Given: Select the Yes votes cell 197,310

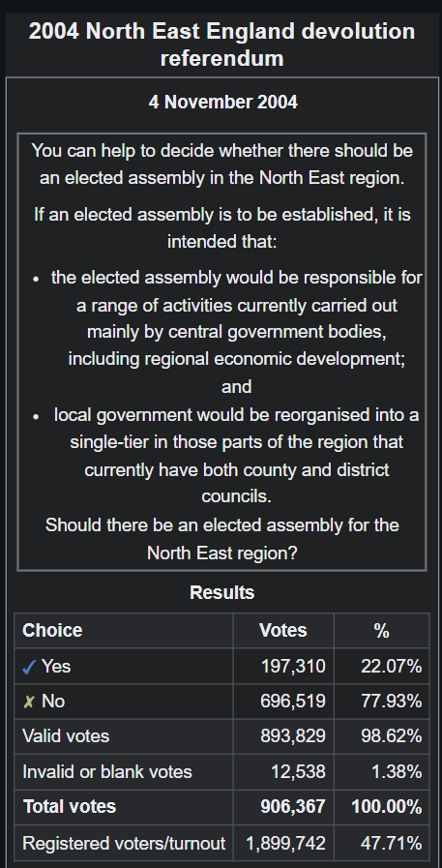Looking at the screenshot, I should 293,666.
